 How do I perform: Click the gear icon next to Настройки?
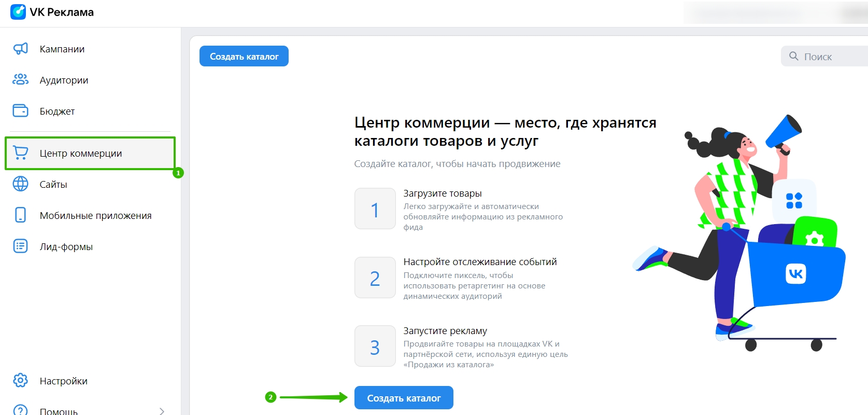20,380
